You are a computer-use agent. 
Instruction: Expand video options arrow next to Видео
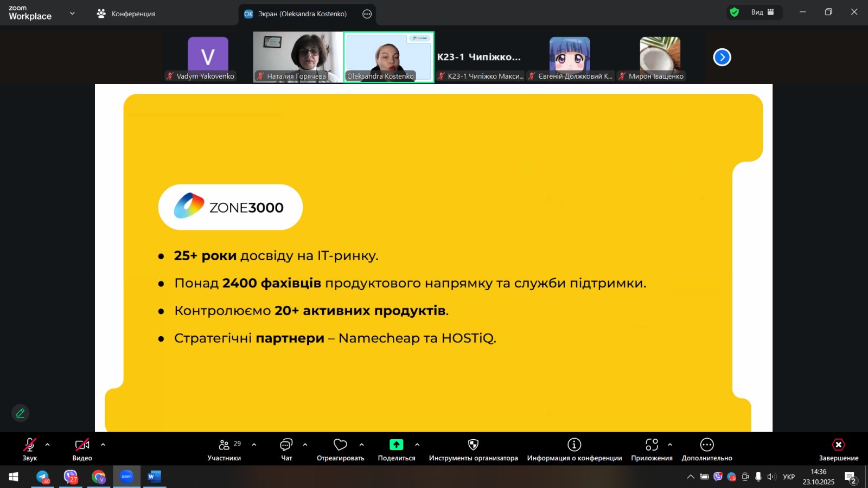coord(103,445)
